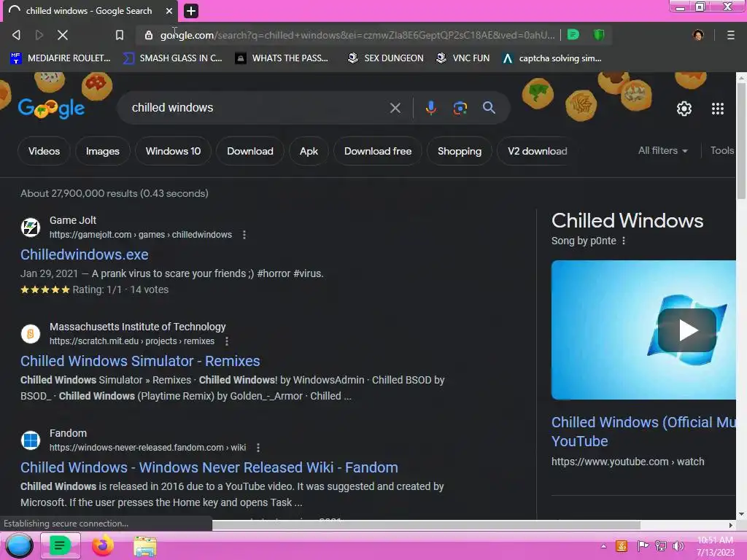Open a new tab with the plus button
The width and height of the screenshot is (747, 560).
pos(190,10)
